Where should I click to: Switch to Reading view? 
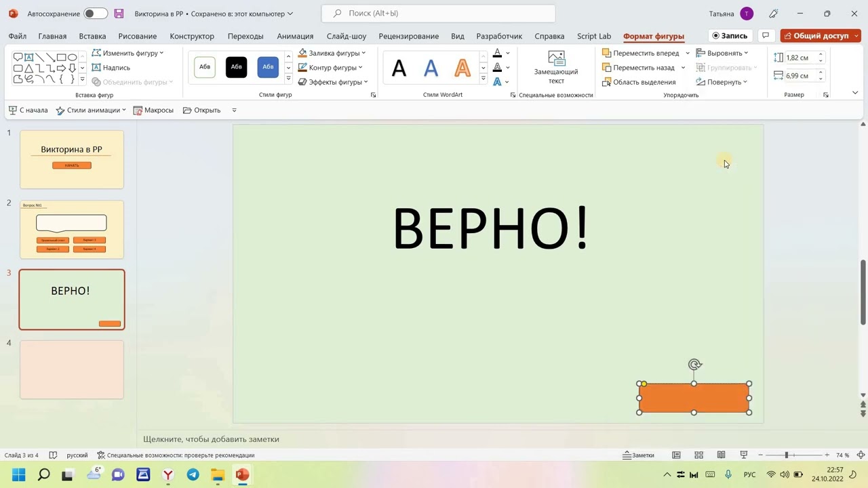[x=721, y=455]
